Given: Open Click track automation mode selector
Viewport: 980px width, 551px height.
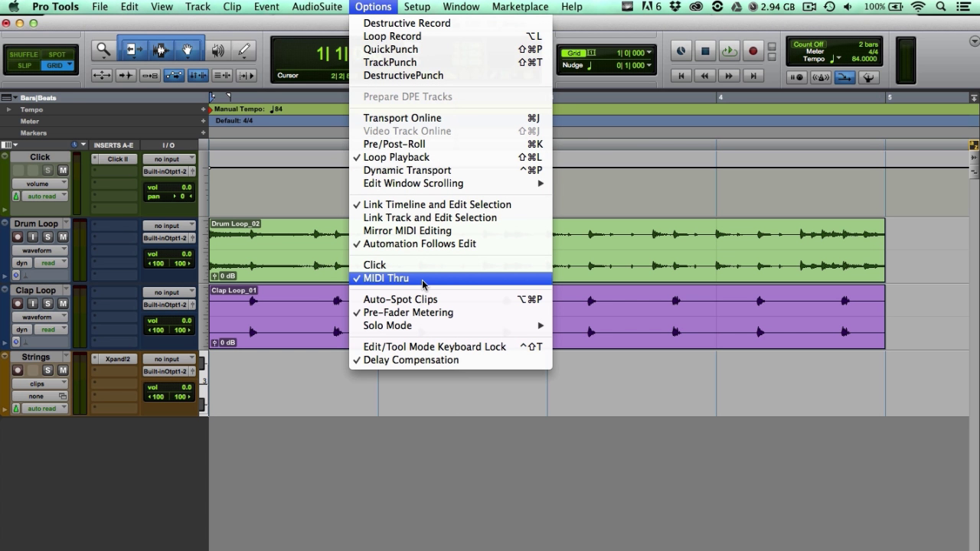Looking at the screenshot, I should (44, 197).
